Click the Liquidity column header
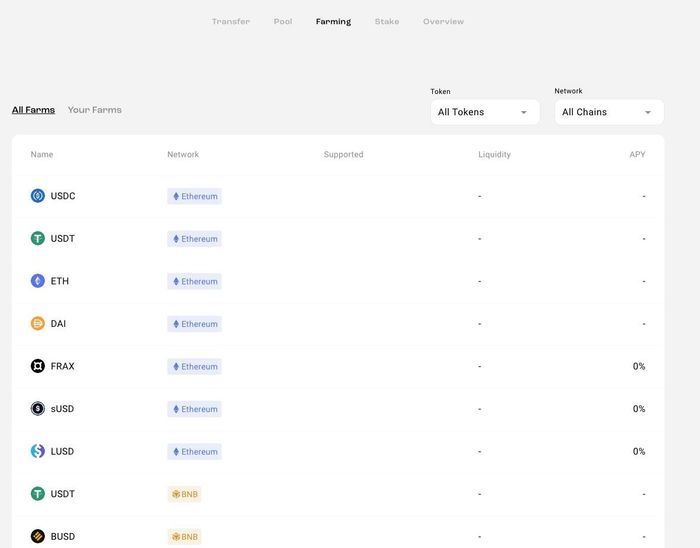700x548 pixels. (494, 155)
